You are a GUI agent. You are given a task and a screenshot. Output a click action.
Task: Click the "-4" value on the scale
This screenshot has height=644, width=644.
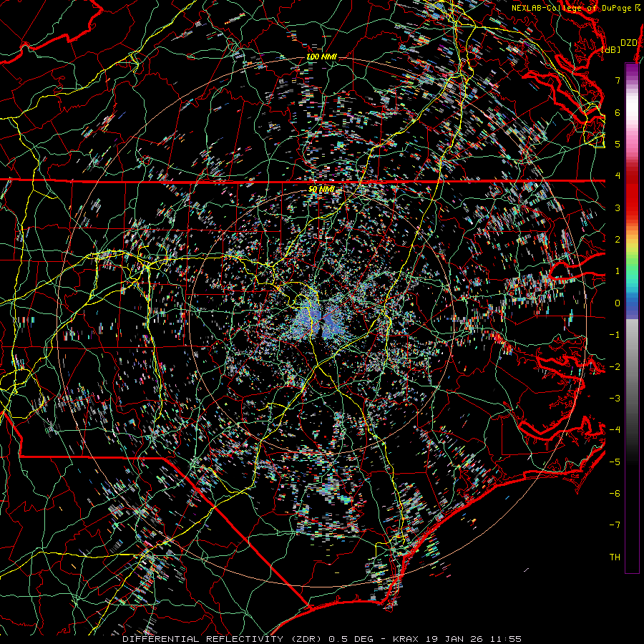(x=615, y=430)
